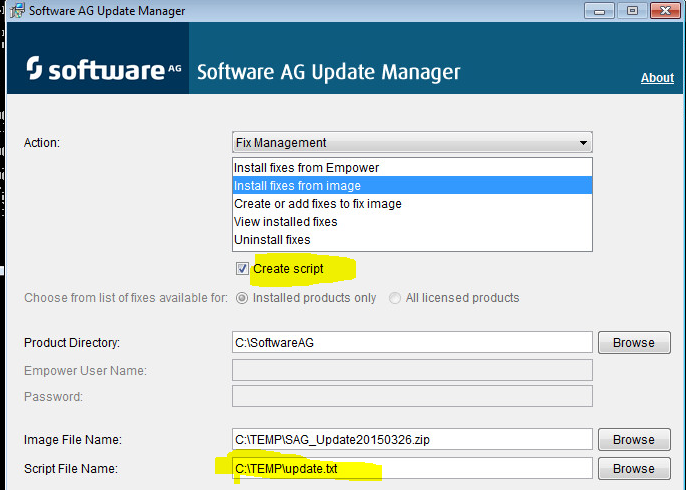Click the Empower User Name field
The width and height of the screenshot is (686, 490).
412,370
